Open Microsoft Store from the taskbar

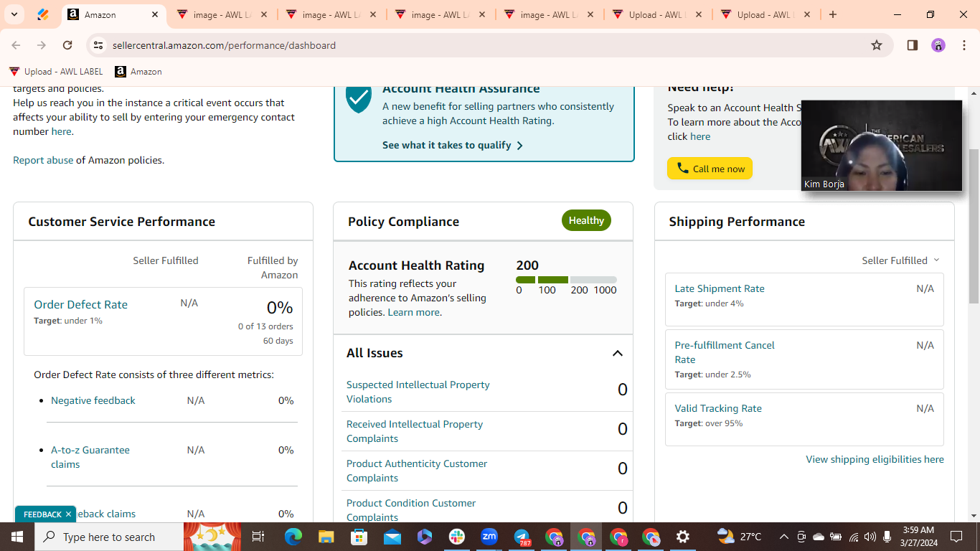pos(359,537)
